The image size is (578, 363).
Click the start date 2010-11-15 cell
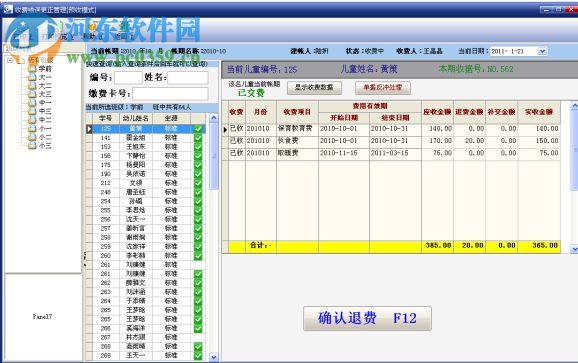tap(344, 153)
